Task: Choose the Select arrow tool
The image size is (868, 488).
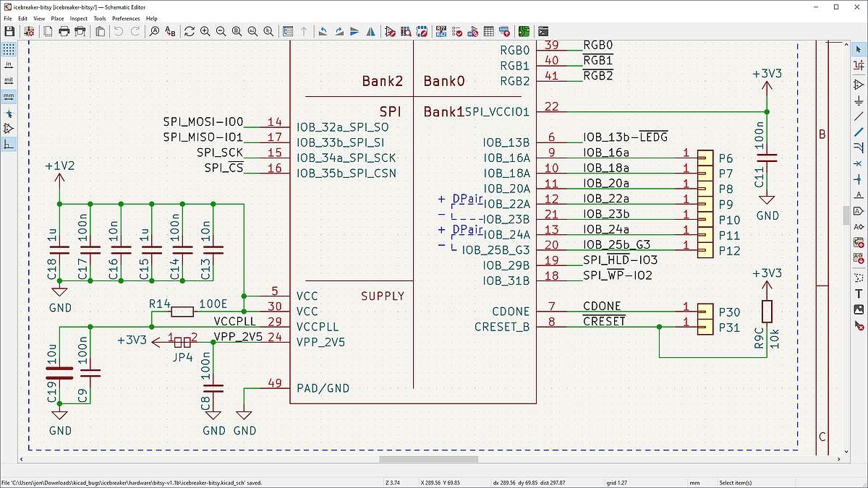Action: tap(859, 49)
